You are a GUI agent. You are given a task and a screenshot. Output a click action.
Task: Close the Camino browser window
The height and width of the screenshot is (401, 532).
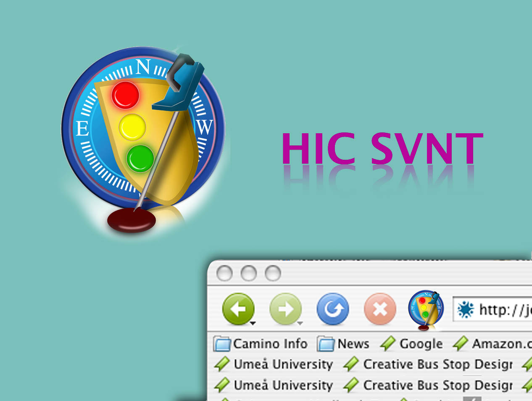(224, 273)
